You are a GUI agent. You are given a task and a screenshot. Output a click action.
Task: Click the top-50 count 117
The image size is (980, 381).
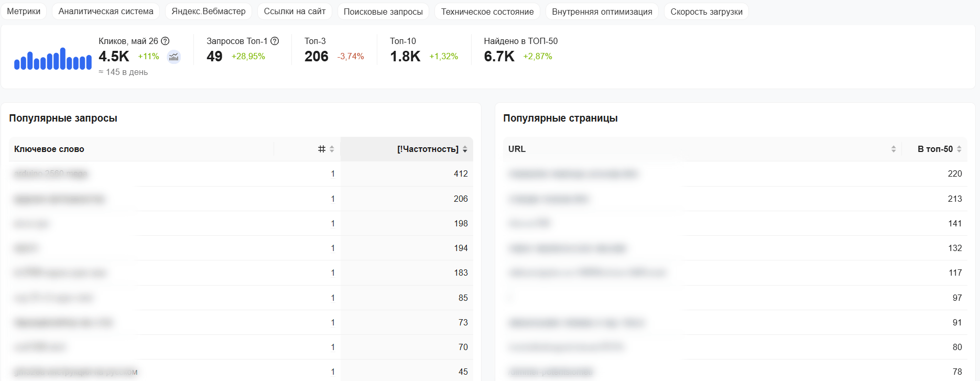tap(955, 273)
